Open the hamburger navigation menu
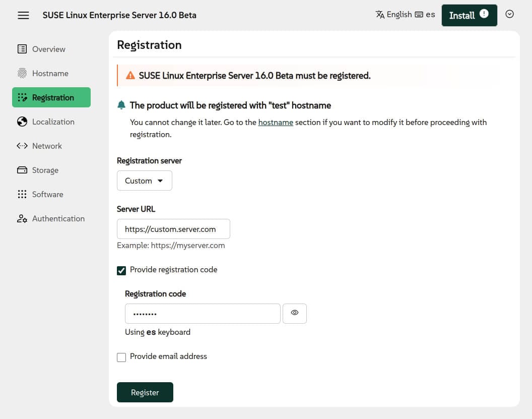Viewport: 532px width, 419px height. point(23,15)
